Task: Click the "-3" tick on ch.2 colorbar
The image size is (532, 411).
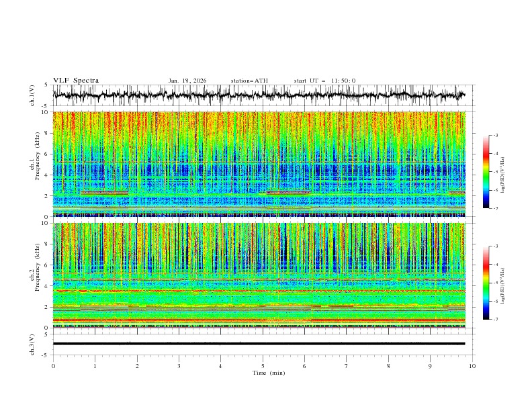Action: point(496,246)
